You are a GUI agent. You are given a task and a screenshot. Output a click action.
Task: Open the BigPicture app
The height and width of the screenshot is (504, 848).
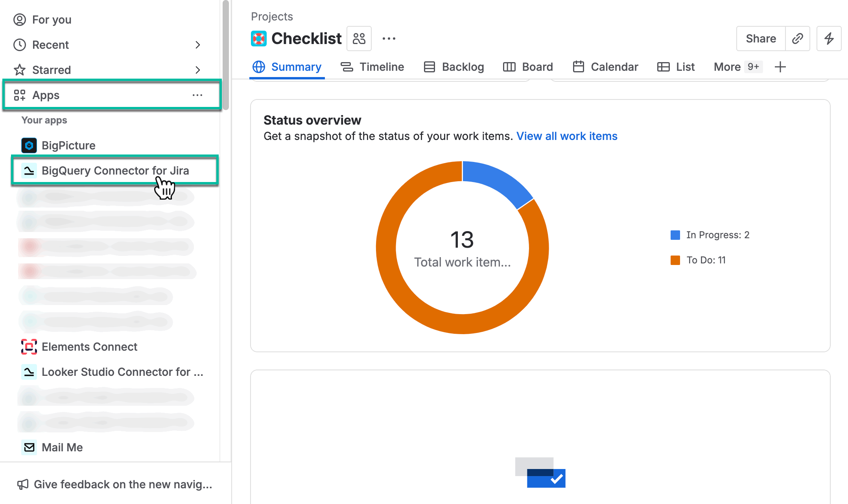click(68, 145)
